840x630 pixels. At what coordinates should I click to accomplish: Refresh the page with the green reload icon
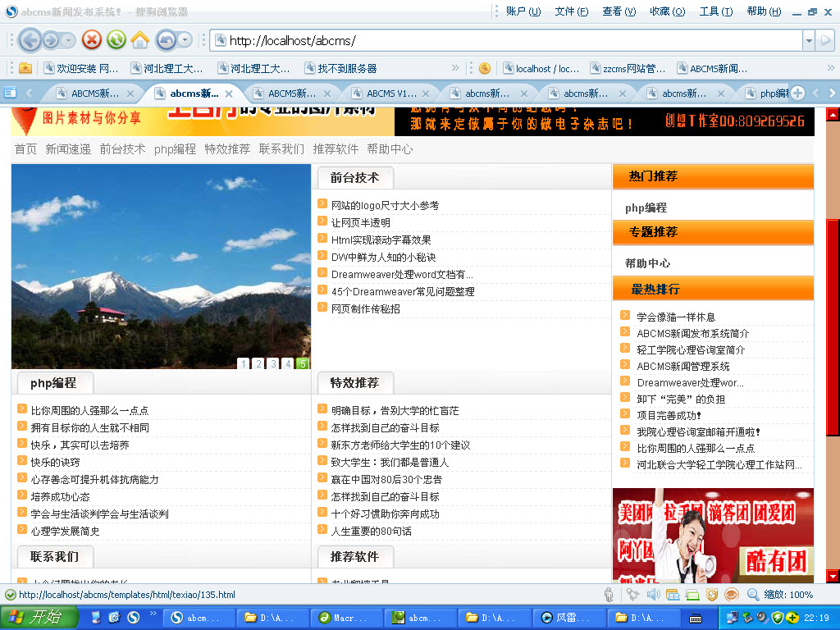tap(115, 39)
